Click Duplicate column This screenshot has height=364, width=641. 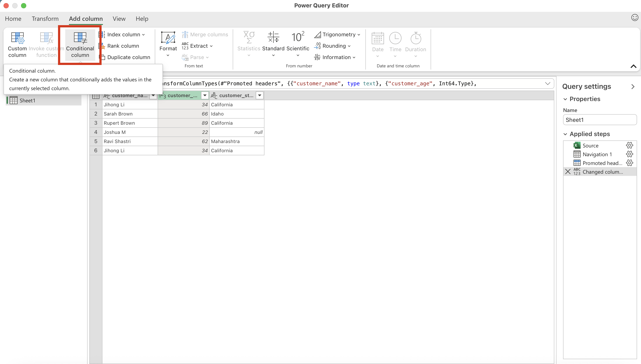128,57
